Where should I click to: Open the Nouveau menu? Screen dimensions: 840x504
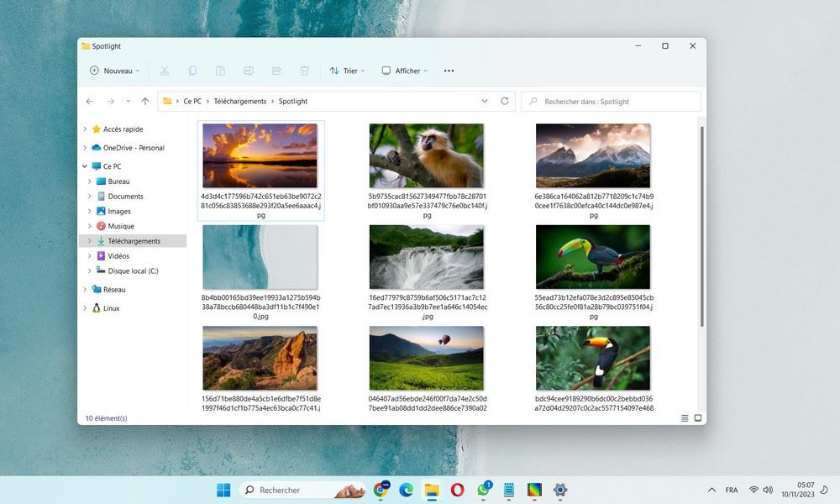click(x=113, y=71)
